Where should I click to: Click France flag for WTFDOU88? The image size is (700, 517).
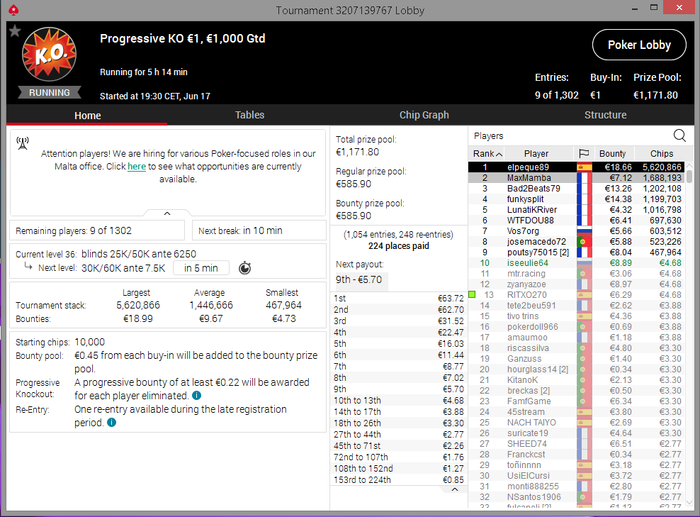(x=584, y=221)
